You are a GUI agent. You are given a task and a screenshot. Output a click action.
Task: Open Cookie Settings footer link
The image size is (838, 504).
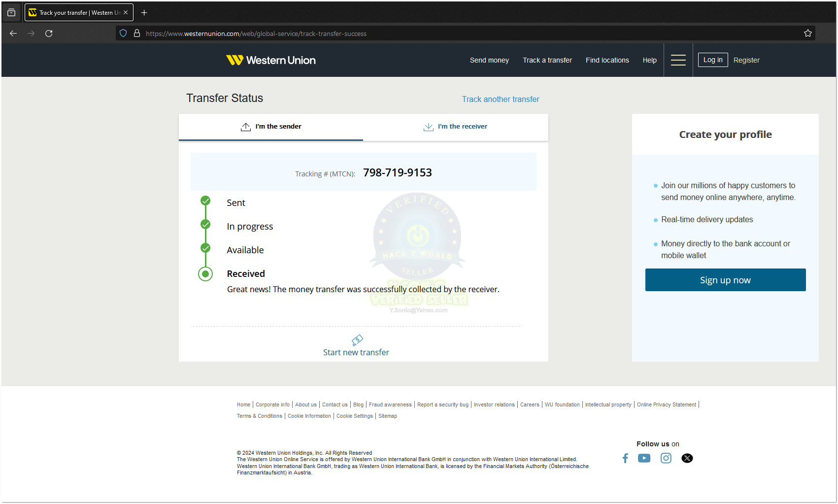[x=355, y=416]
